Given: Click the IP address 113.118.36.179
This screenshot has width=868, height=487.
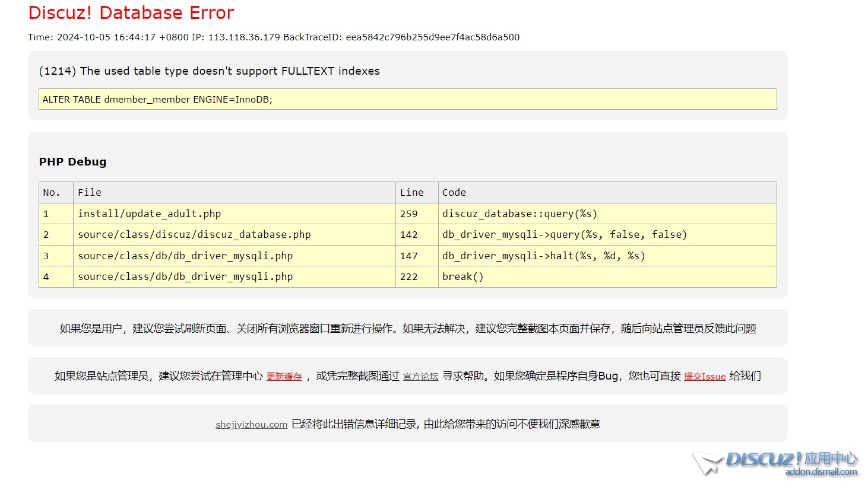Looking at the screenshot, I should tap(243, 37).
